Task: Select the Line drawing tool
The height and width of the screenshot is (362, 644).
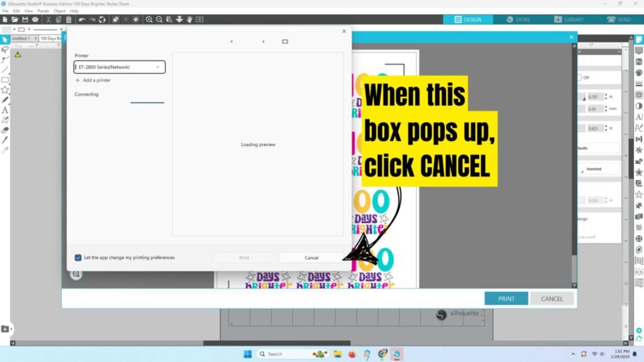Action: pos(5,70)
